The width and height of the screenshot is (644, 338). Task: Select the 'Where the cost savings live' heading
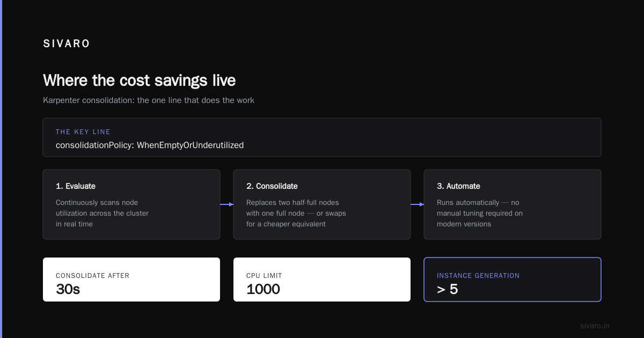[140, 80]
